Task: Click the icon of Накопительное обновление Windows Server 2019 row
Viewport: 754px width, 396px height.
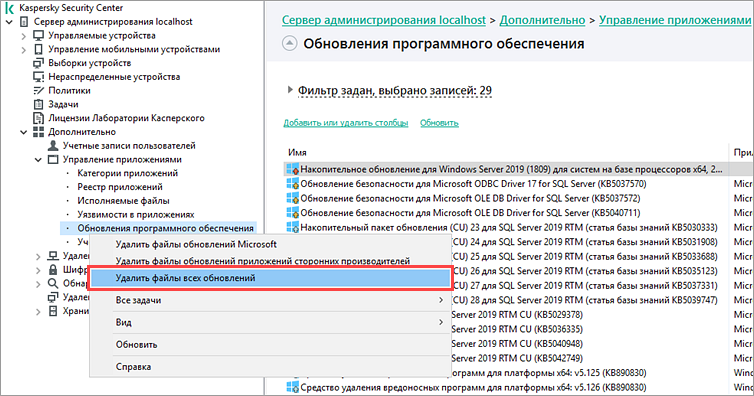Action: (292, 169)
